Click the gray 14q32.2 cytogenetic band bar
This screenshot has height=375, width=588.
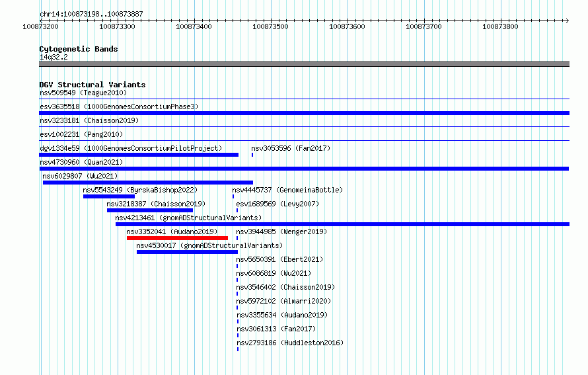[x=304, y=64]
